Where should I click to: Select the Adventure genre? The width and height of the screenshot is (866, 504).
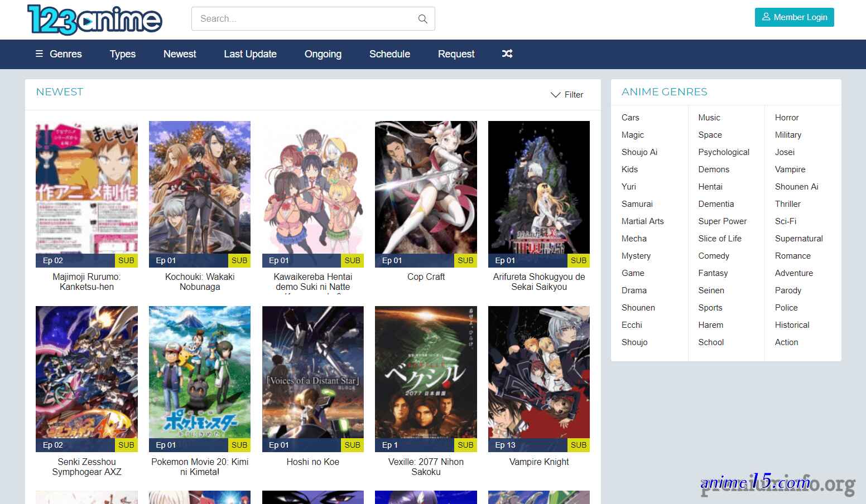[x=794, y=273]
